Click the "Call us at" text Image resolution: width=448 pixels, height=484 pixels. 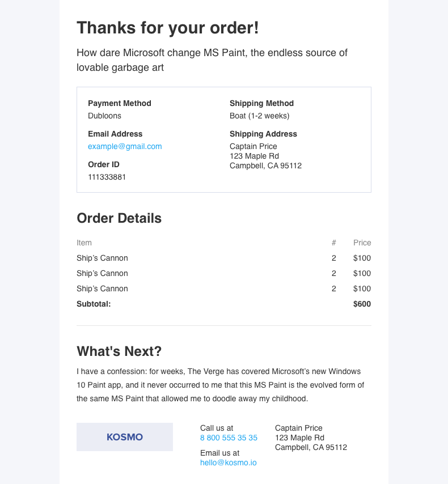pos(217,428)
